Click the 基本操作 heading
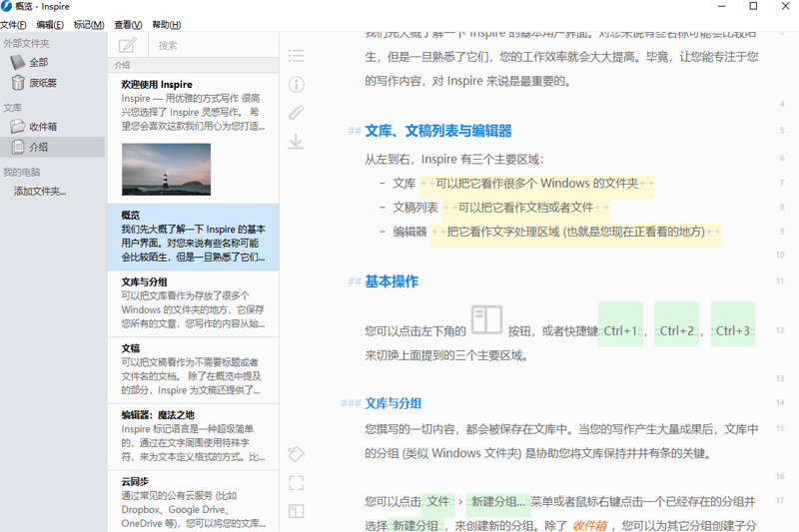Image resolution: width=799 pixels, height=532 pixels. (392, 281)
